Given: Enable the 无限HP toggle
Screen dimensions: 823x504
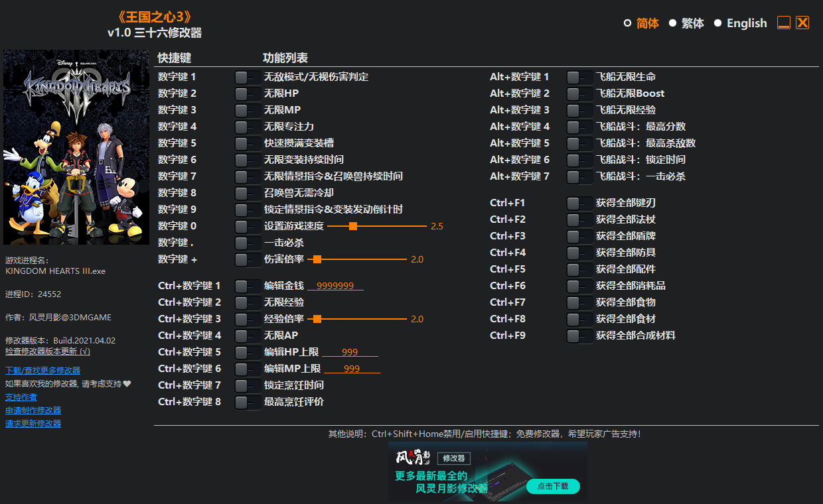Looking at the screenshot, I should pyautogui.click(x=248, y=94).
